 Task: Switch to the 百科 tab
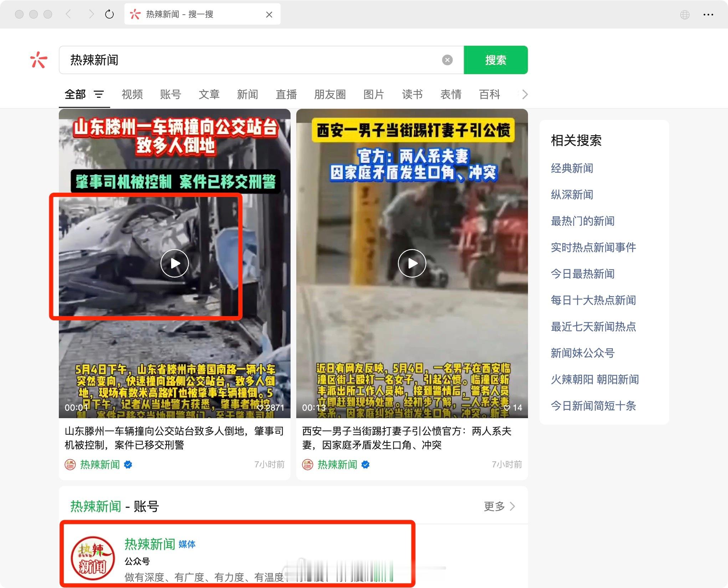pos(489,94)
